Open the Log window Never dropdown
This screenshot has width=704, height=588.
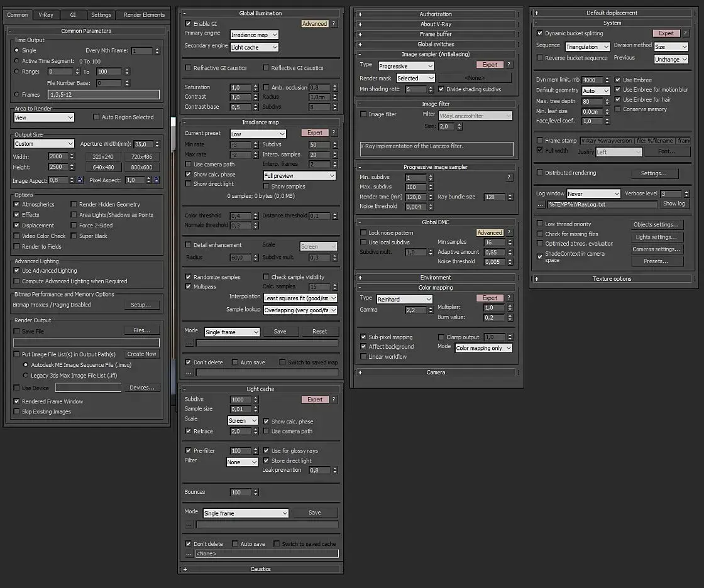[593, 194]
